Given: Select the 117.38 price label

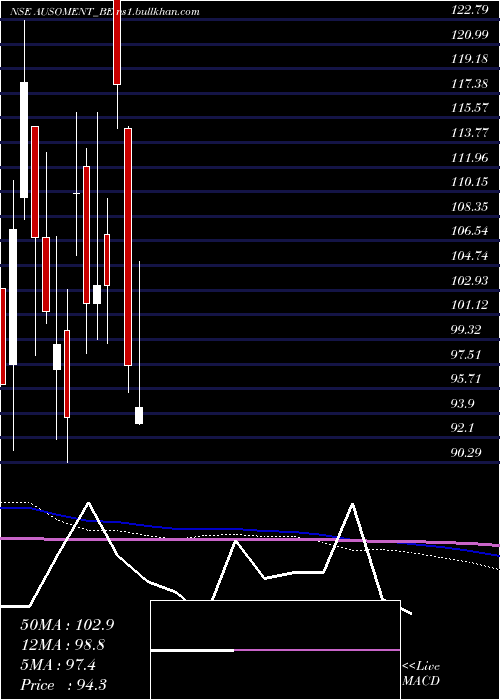Looking at the screenshot, I should coord(469,84).
